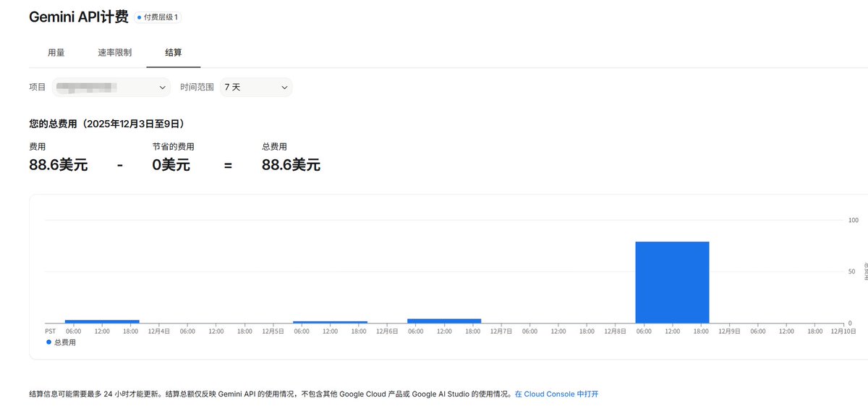868x406 pixels.
Task: Click the small bar for December 5
Action: click(330, 322)
